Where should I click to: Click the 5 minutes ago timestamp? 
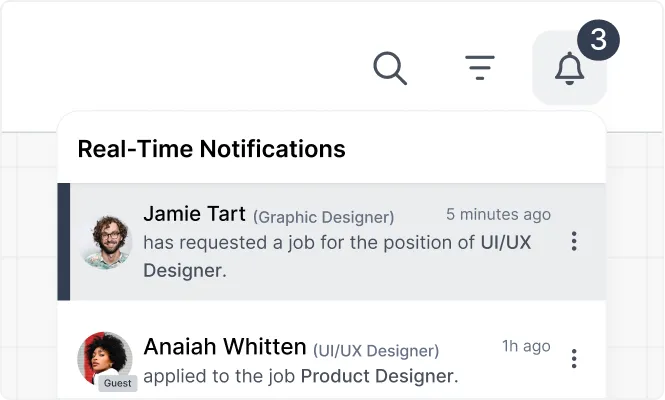pos(498,214)
